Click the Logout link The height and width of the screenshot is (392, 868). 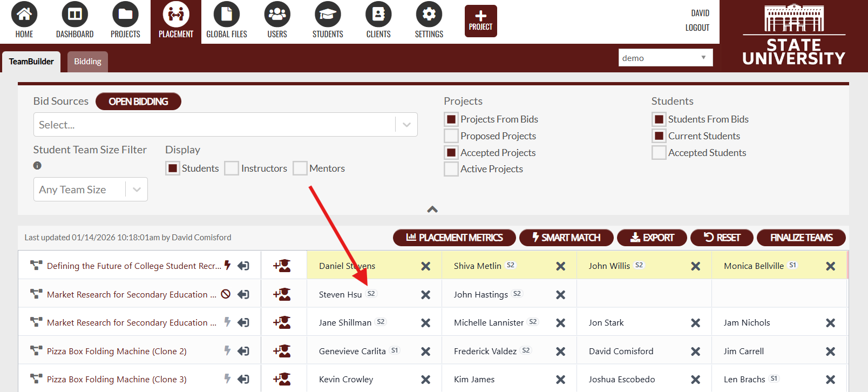coord(697,28)
